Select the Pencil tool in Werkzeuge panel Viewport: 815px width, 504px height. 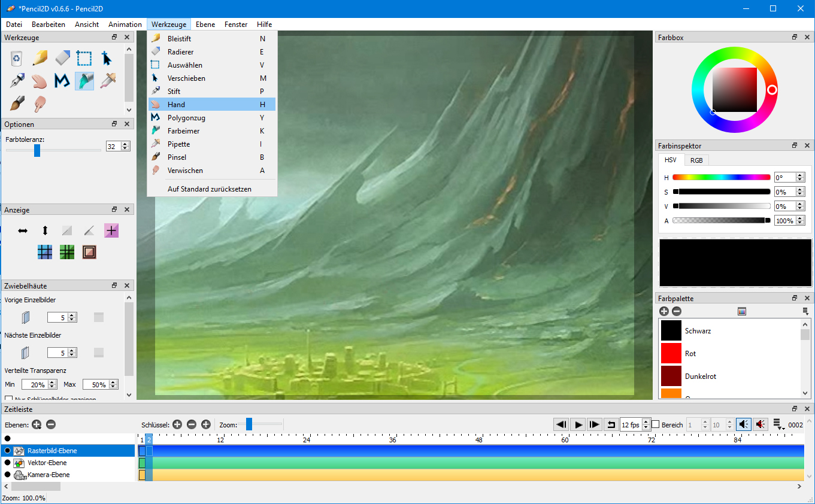pos(40,59)
